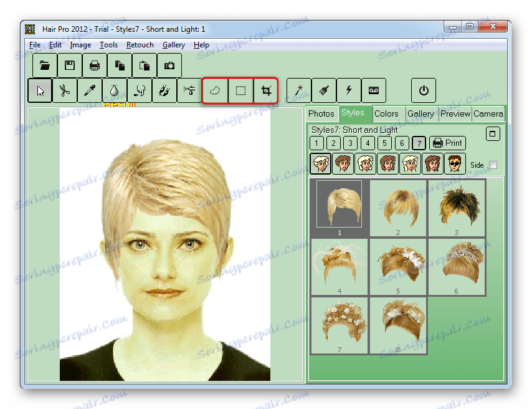Open the Photos tab

point(321,113)
